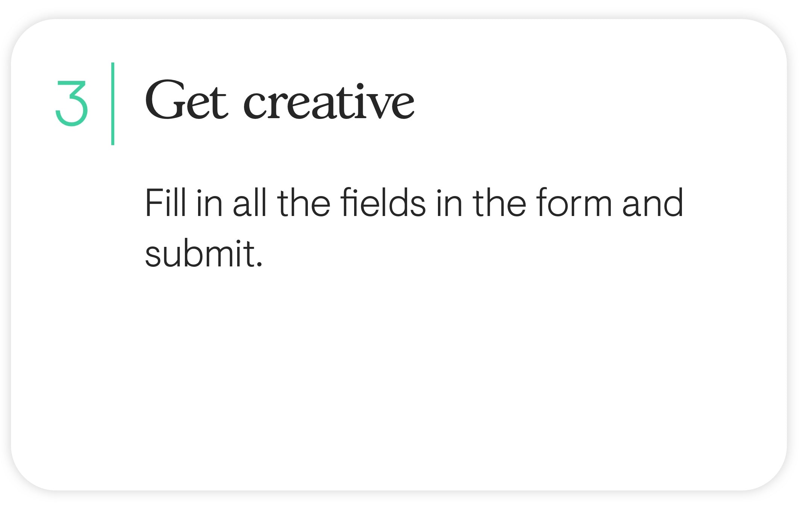
Task: Click the word "all" in the description
Action: coord(250,203)
